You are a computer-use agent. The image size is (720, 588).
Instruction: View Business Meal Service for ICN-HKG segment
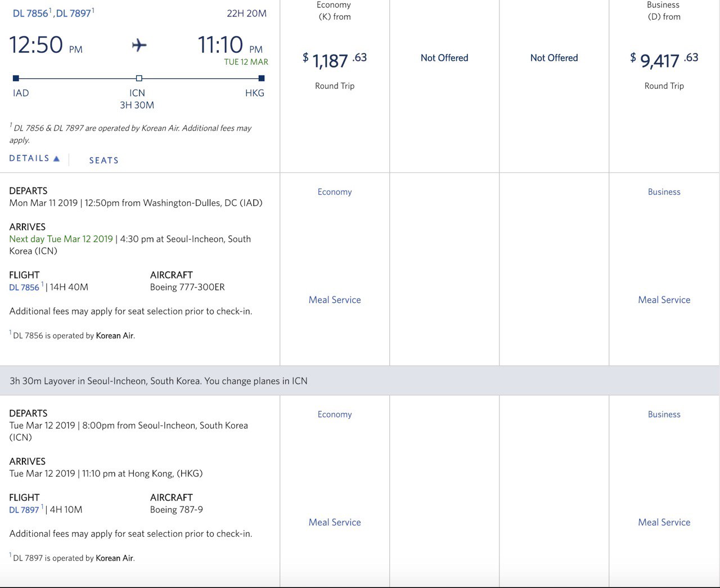664,522
